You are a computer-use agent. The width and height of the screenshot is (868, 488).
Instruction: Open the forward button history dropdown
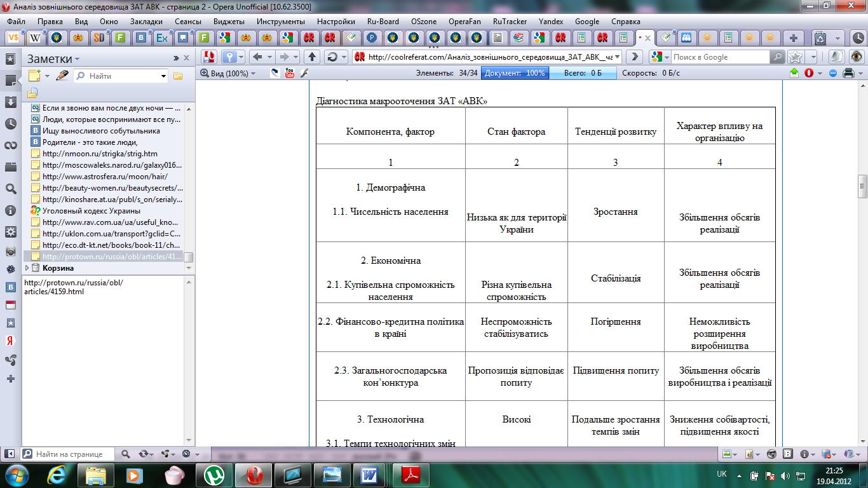click(x=295, y=57)
